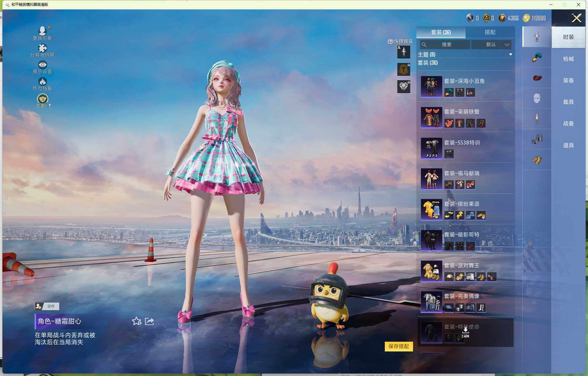Open the 默认 sort dropdown
Image resolution: width=588 pixels, height=376 pixels.
492,45
